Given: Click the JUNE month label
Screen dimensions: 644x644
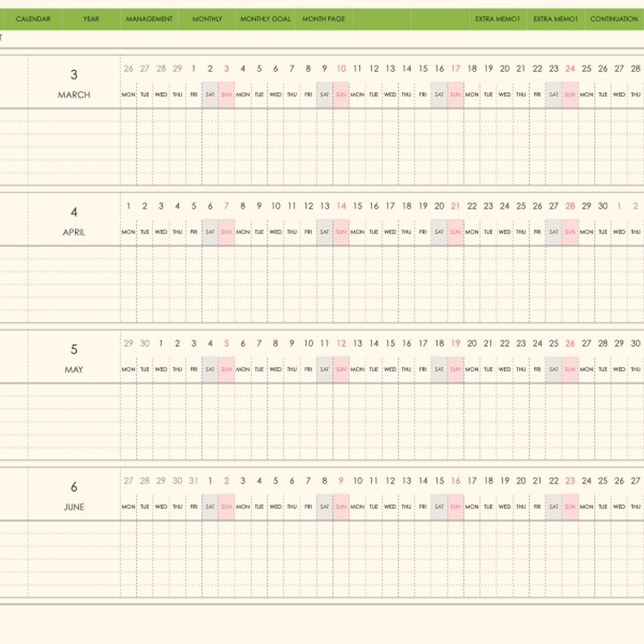Looking at the screenshot, I should 74,507.
